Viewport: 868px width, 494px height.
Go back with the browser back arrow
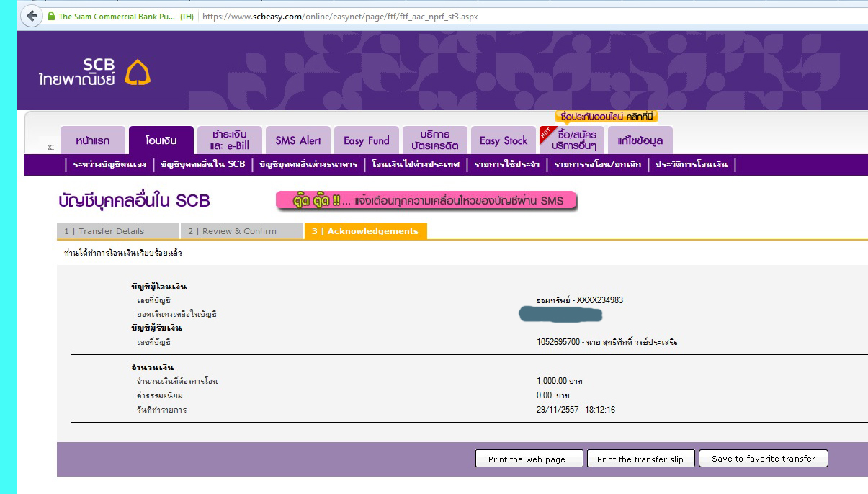click(32, 16)
